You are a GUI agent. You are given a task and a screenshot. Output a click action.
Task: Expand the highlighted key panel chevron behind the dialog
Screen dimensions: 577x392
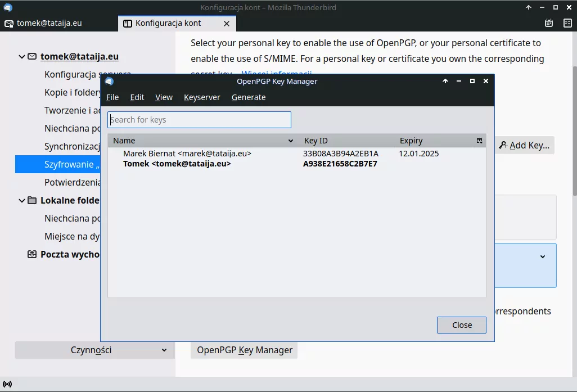pyautogui.click(x=542, y=256)
